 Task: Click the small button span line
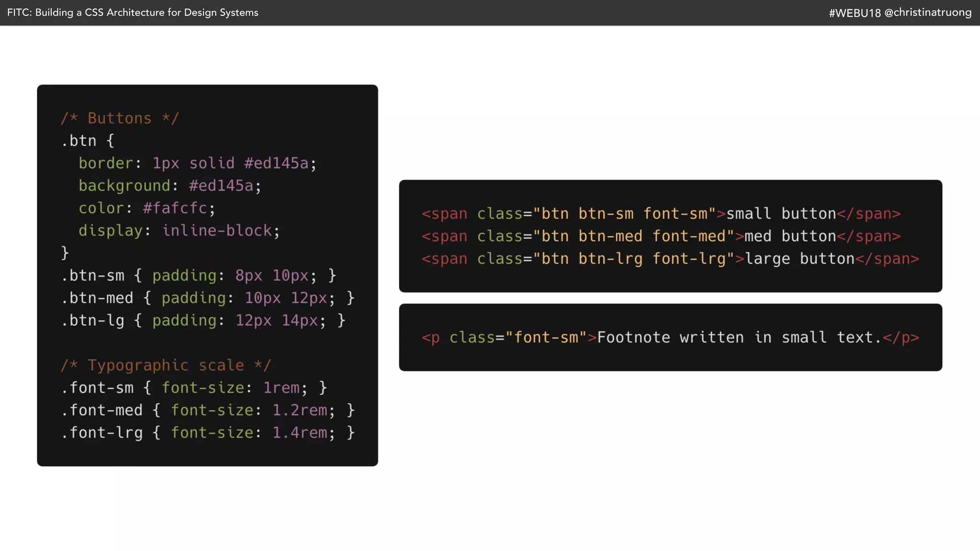661,214
